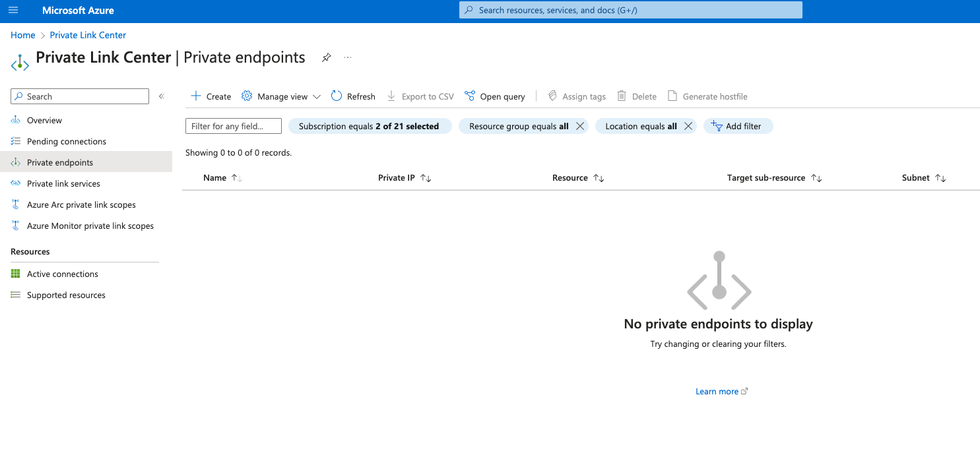This screenshot has height=457, width=980.
Task: Click the Export to CSV icon
Action: pos(390,96)
